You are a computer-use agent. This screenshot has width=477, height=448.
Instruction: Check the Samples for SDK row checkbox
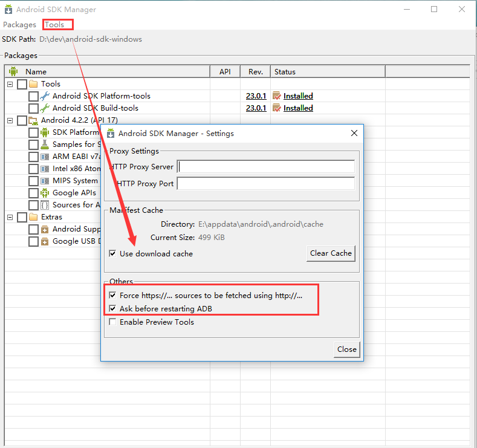(x=33, y=144)
